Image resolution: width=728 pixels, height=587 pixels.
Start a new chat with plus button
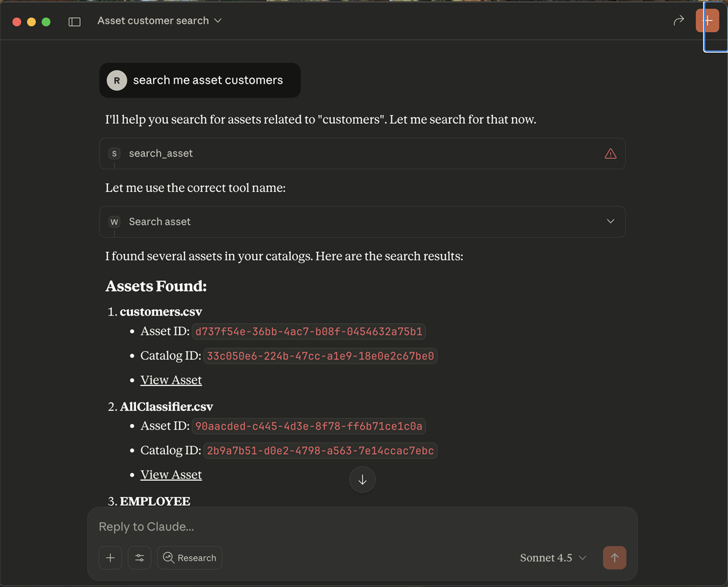pos(707,21)
